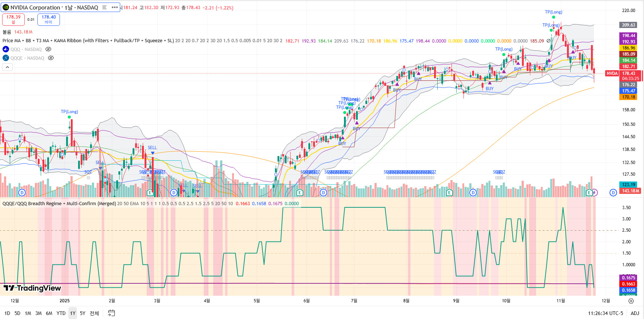Open the timezone menu at 11:26:34 UTC-5
The image size is (644, 319).
click(x=605, y=313)
